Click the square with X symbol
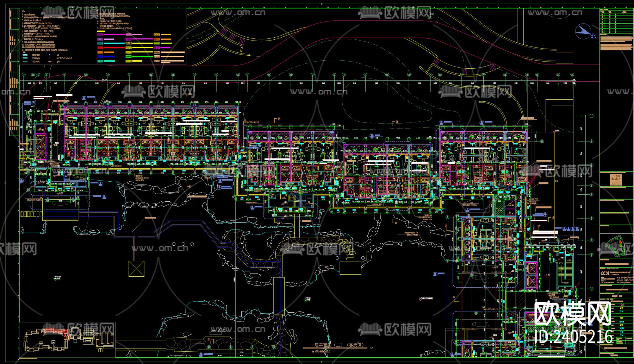Image resolution: width=634 pixels, height=364 pixels. pos(136,269)
